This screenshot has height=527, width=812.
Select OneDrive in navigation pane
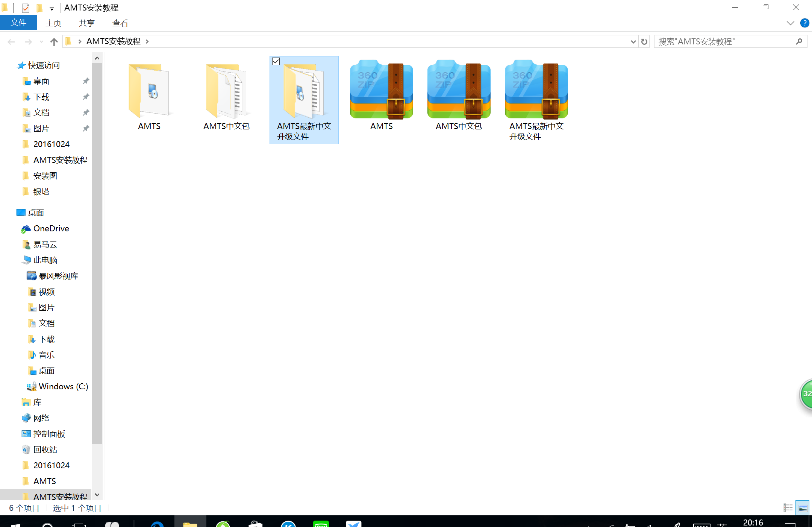[45, 229]
